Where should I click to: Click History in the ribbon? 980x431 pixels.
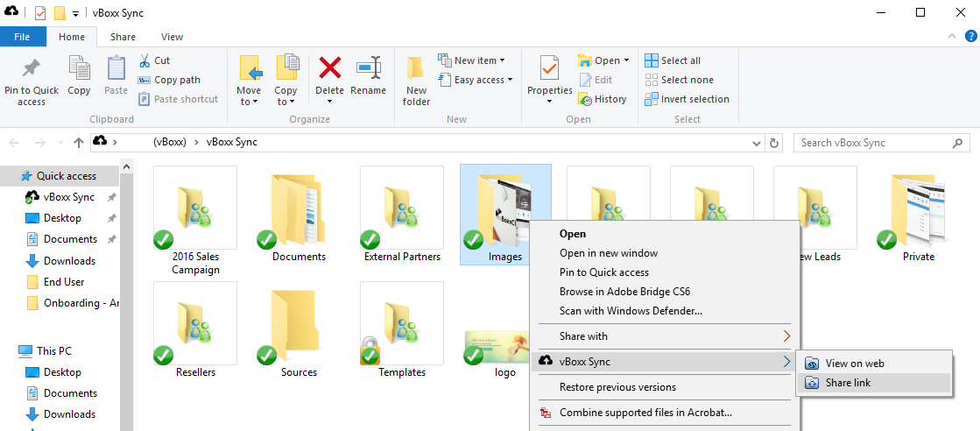pos(603,99)
